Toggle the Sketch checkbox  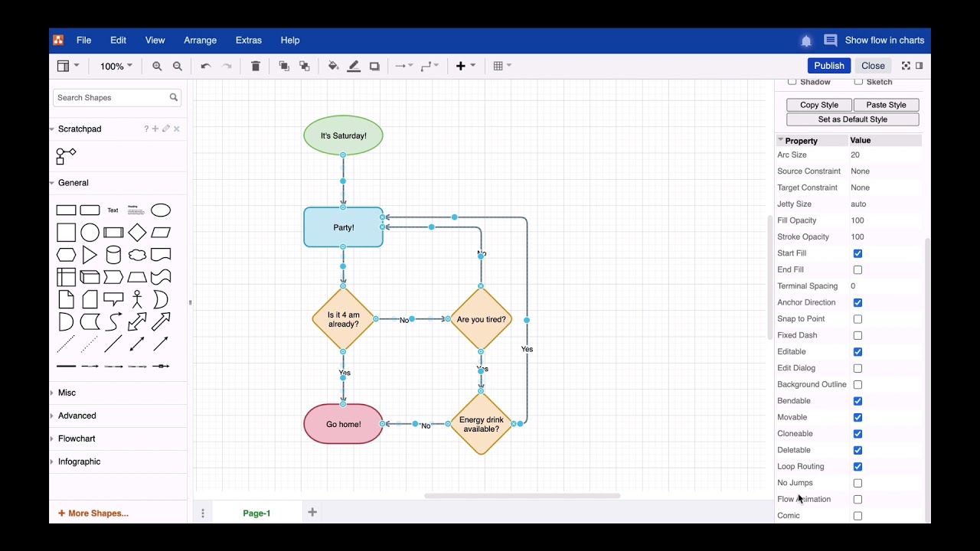pos(858,82)
